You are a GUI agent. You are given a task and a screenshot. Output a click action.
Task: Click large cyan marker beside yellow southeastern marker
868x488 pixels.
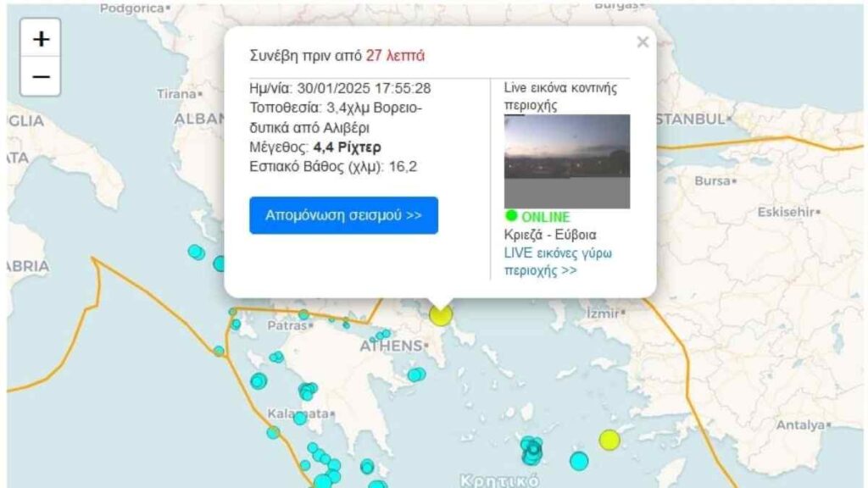579,461
